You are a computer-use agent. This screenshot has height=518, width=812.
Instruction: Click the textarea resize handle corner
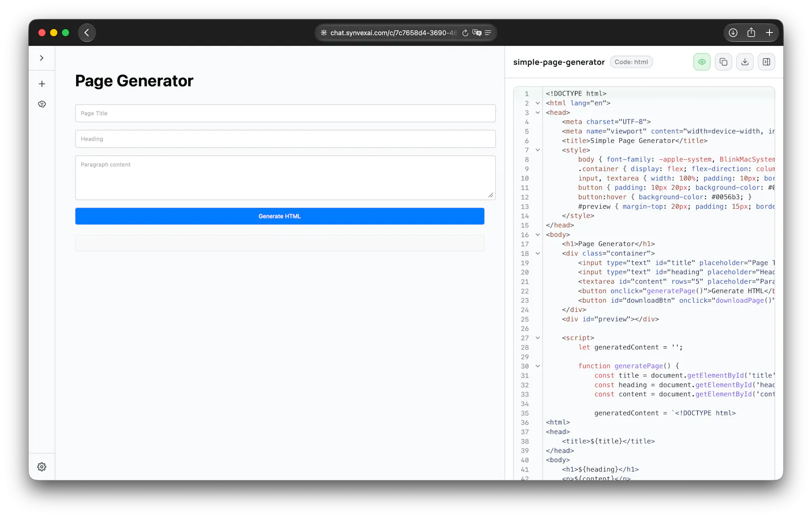(x=491, y=195)
